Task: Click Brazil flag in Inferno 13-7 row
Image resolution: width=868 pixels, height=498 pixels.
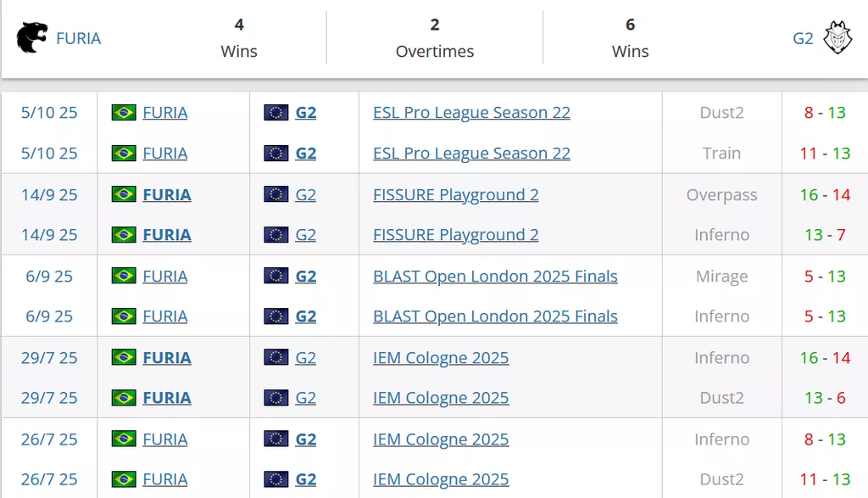Action: coord(124,235)
